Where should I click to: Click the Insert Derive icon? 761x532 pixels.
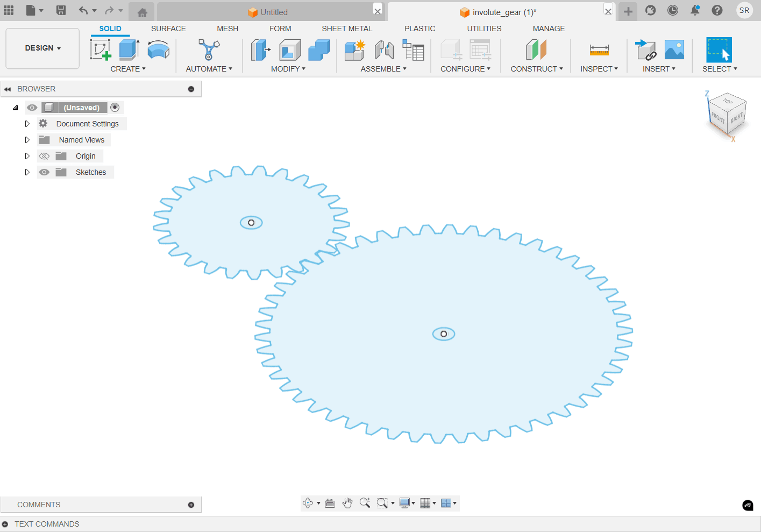click(645, 50)
